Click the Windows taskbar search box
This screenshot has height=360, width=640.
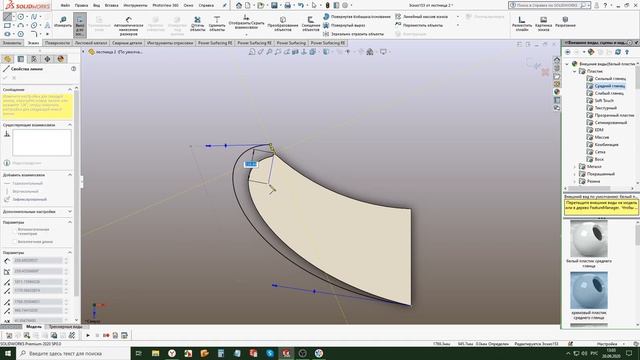point(73,353)
